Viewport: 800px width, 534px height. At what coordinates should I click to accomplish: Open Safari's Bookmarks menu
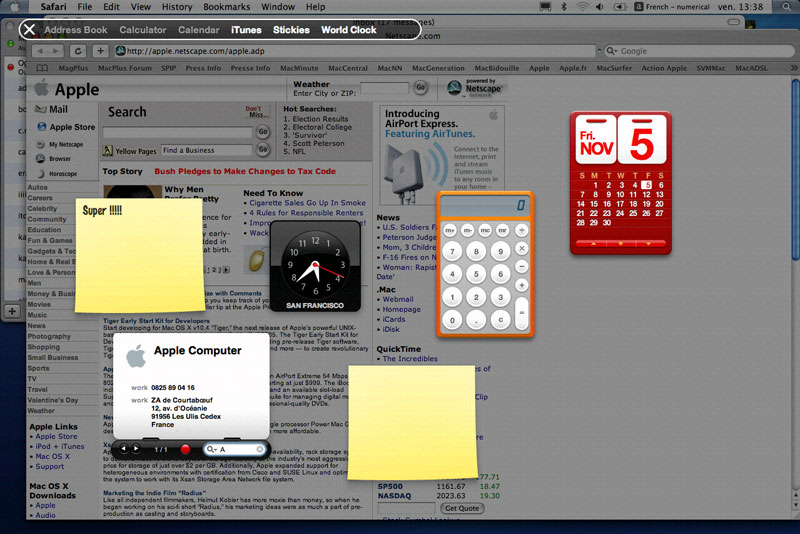227,7
